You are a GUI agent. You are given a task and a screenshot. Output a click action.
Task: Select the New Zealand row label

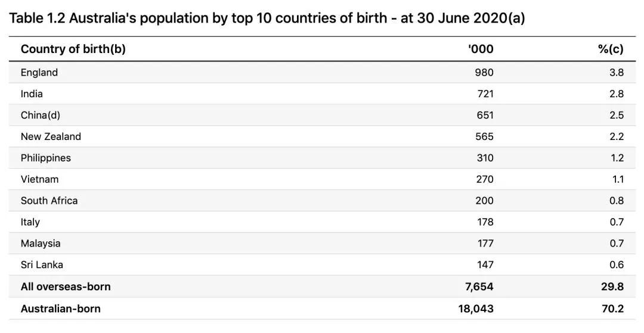pos(51,136)
